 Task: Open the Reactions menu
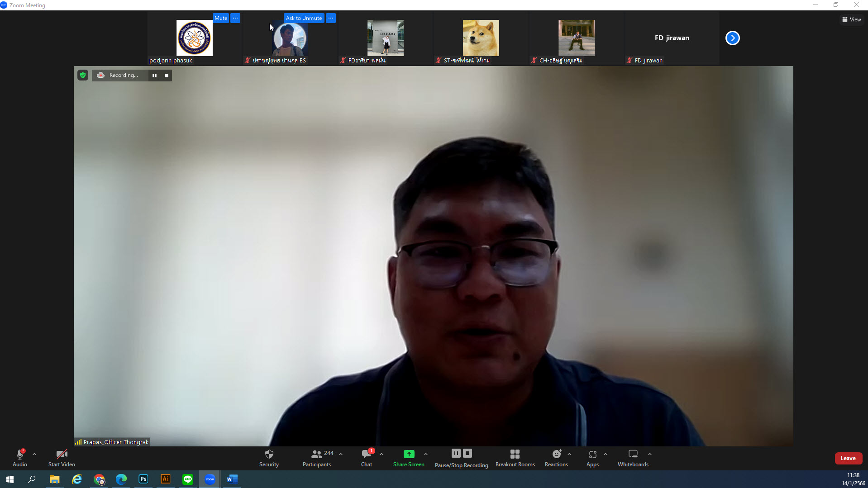coord(556,458)
